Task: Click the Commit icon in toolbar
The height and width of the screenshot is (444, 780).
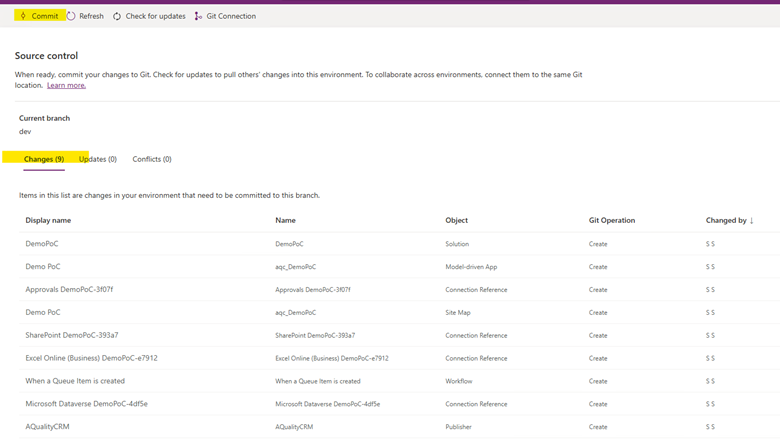Action: tap(23, 16)
